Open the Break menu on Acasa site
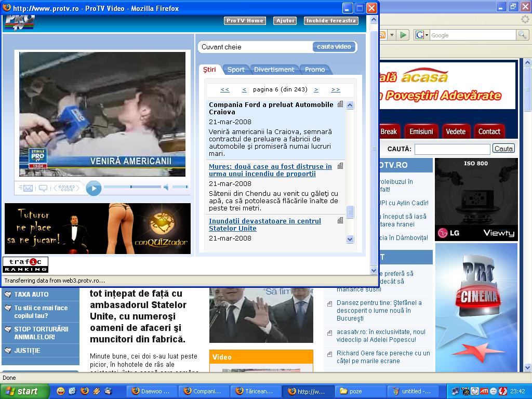Screen dimensions: 532x399 [x=389, y=131]
